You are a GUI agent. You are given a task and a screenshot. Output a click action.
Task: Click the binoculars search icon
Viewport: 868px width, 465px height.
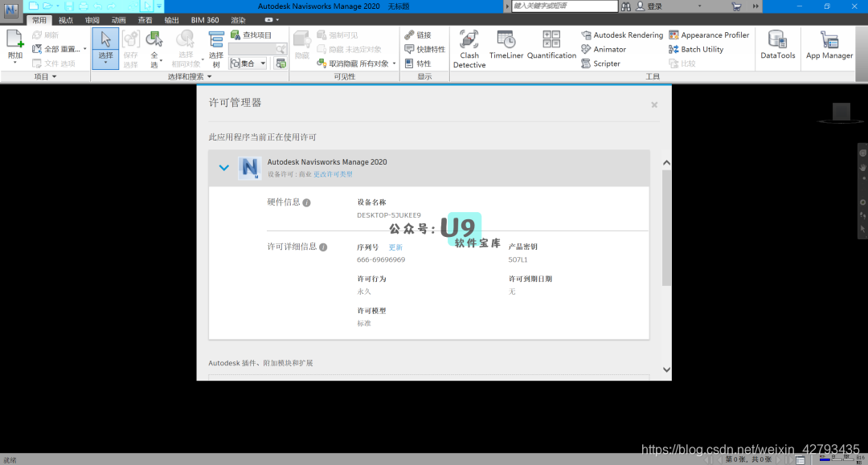click(625, 6)
